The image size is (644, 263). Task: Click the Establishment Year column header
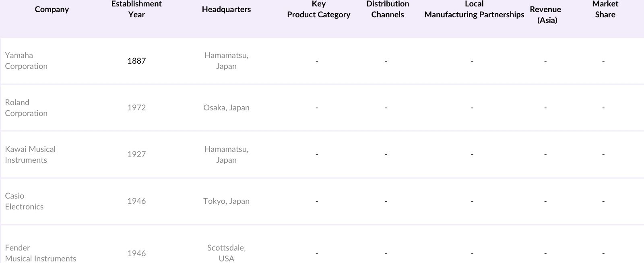tap(136, 9)
